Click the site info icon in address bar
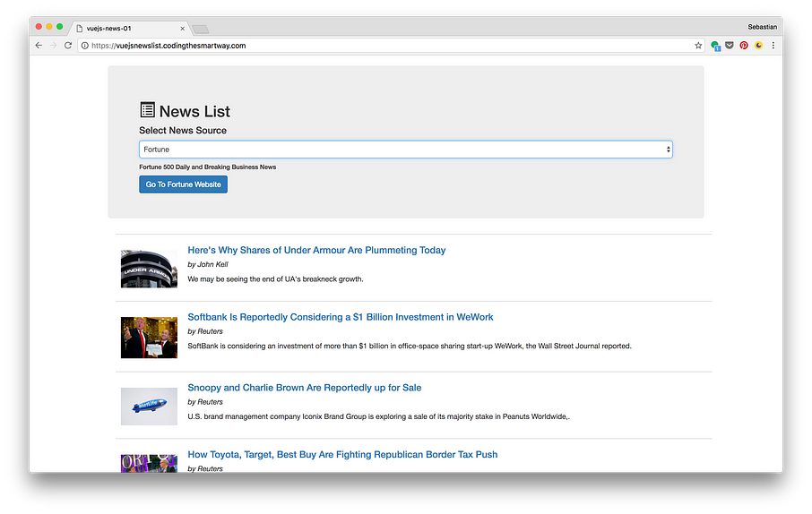 [x=85, y=46]
